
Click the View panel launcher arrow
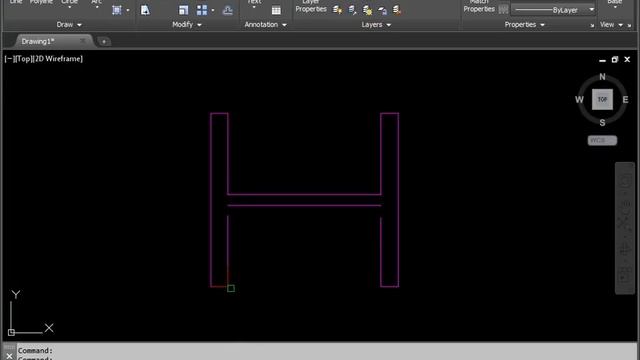tap(629, 26)
